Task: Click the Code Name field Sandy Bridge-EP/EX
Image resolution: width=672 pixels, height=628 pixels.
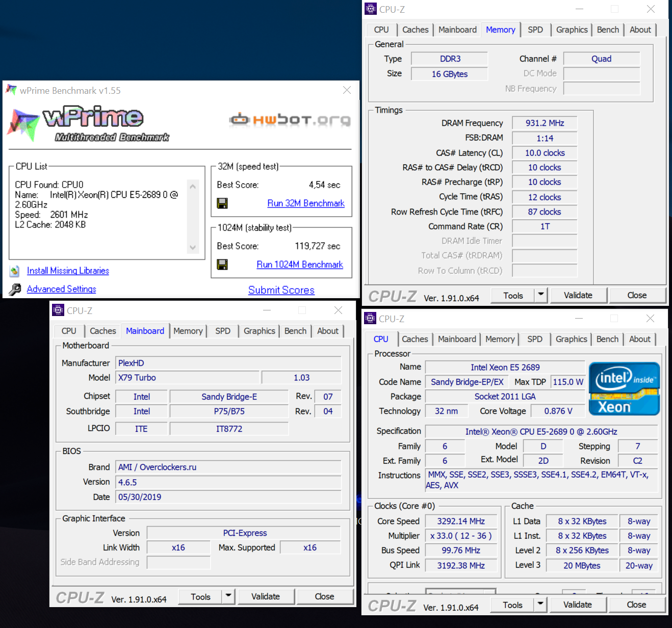Action: pos(467,382)
